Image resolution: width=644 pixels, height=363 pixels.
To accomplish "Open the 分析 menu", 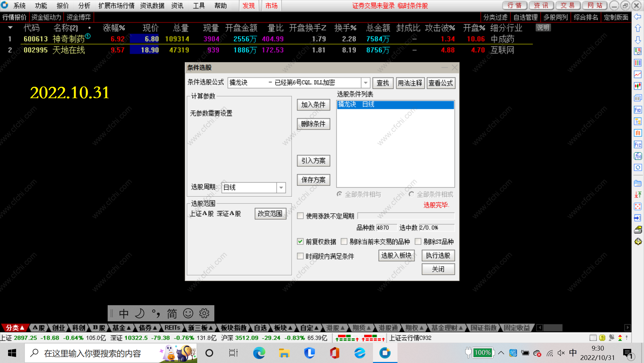I will 84,6.
